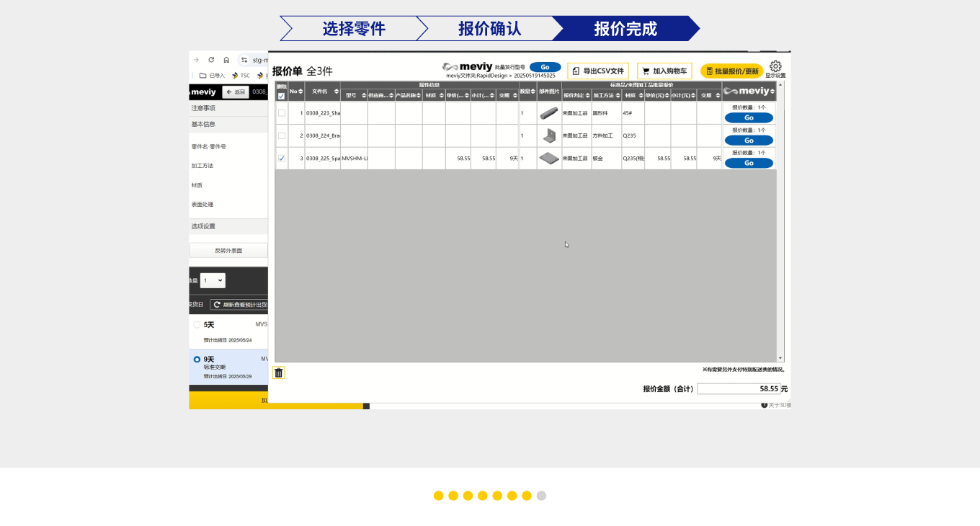Switch to the 报价确认 step tab
Screen dimensions: 980x526
click(x=489, y=29)
